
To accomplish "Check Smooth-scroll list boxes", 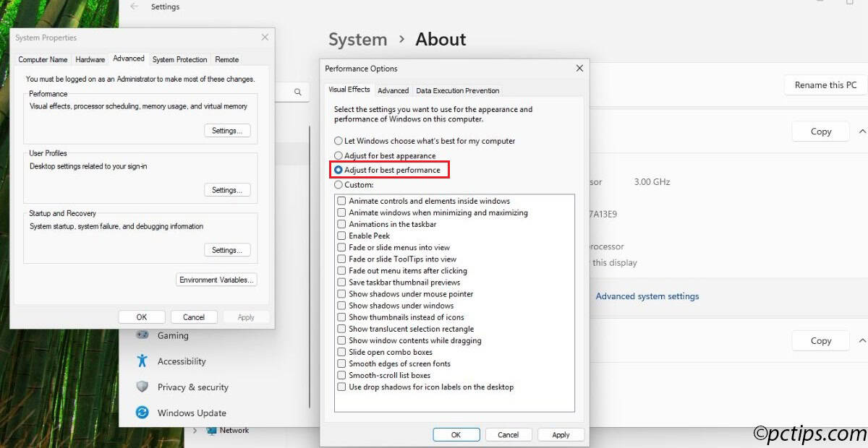I will point(341,375).
